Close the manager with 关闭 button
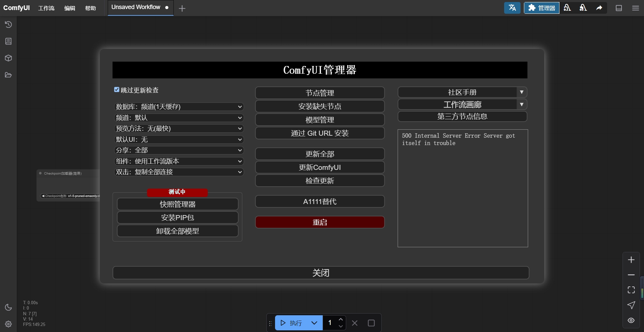The height and width of the screenshot is (332, 644). coord(321,273)
